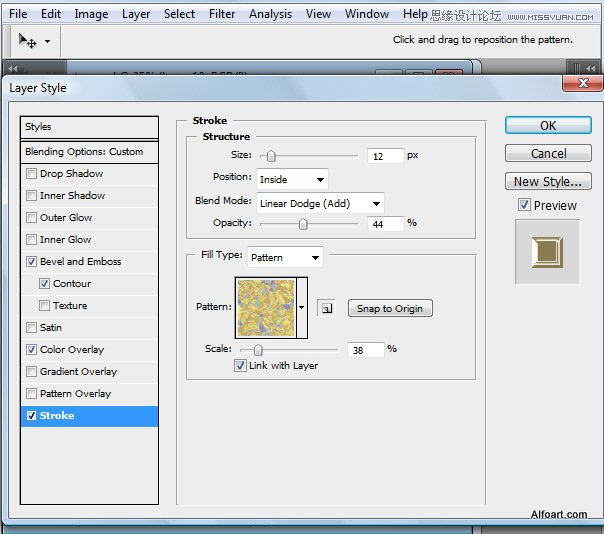Click the Opacity percentage field
The width and height of the screenshot is (604, 534).
point(386,224)
